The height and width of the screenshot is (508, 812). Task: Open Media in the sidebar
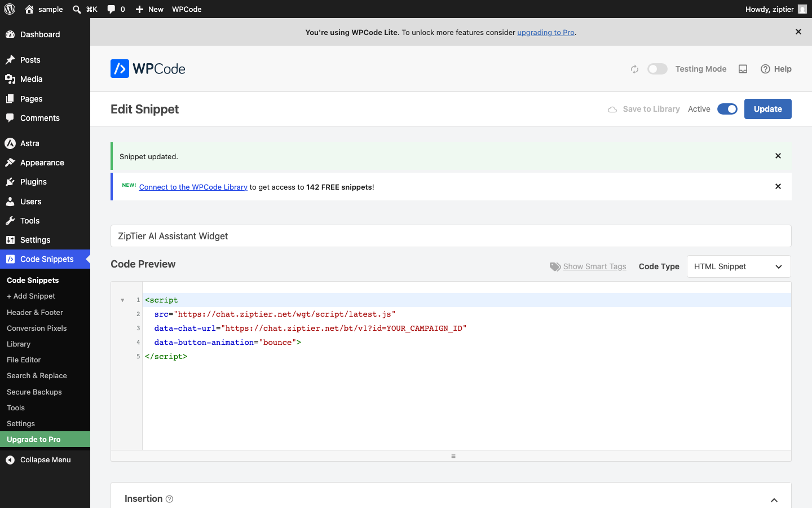[45, 79]
